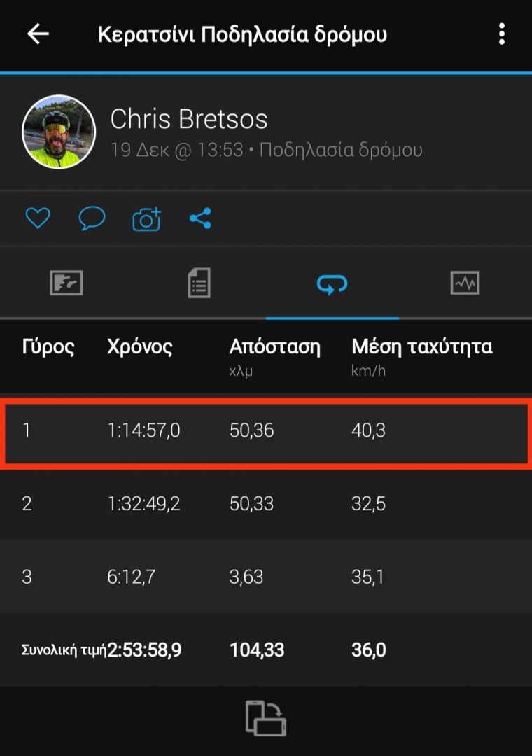Switch to the stats details tab

(199, 283)
